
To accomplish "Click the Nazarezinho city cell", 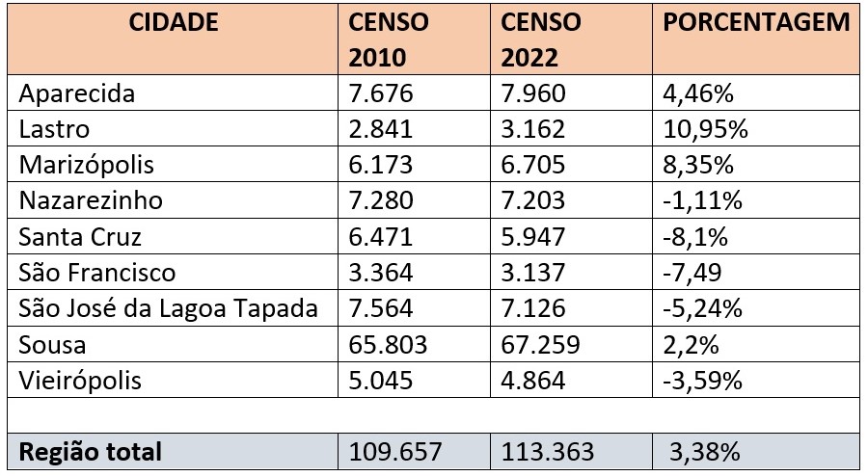I will tap(91, 201).
